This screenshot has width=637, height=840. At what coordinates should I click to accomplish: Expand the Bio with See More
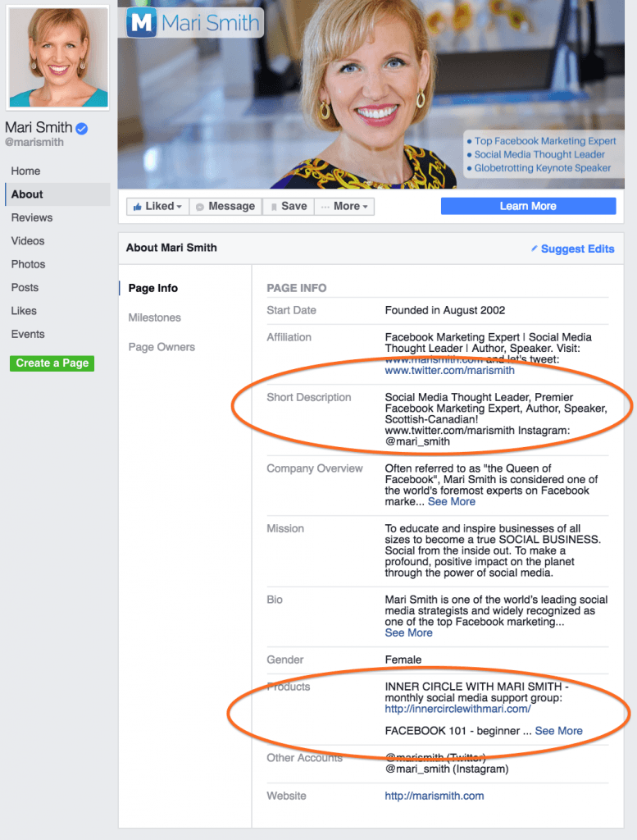point(408,633)
